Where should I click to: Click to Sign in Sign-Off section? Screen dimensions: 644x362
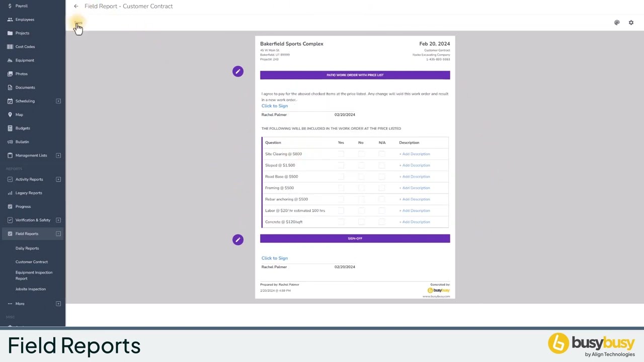click(275, 258)
